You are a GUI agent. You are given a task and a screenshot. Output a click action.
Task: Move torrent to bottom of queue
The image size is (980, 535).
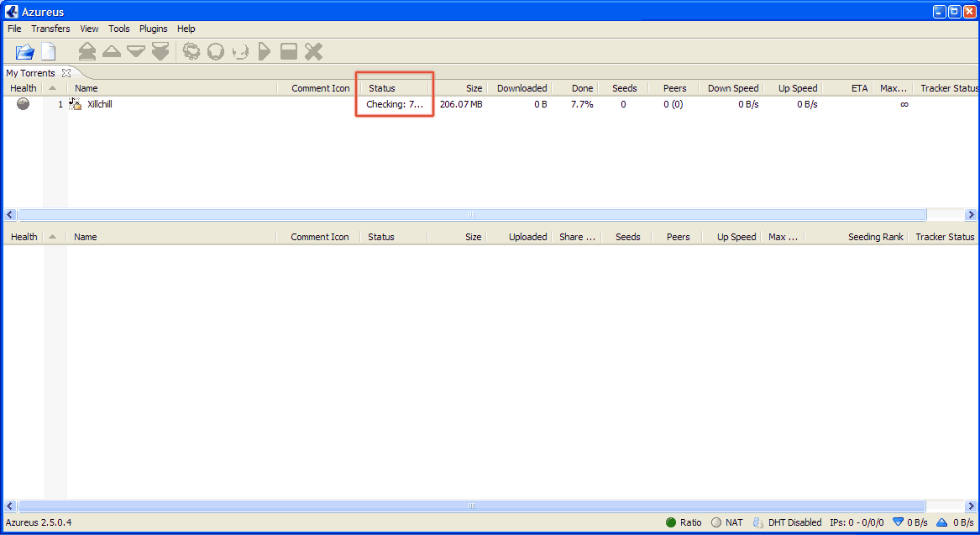click(x=160, y=52)
